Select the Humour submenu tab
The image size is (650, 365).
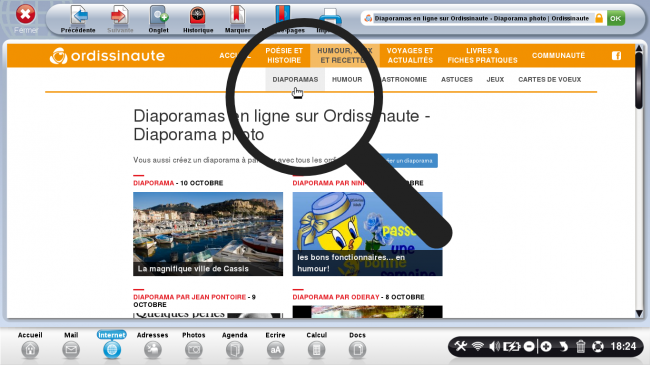click(347, 79)
